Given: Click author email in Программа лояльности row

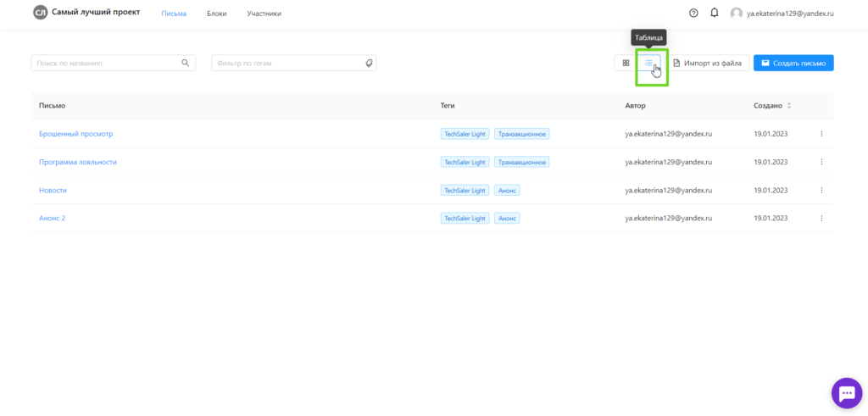Looking at the screenshot, I should tap(668, 162).
